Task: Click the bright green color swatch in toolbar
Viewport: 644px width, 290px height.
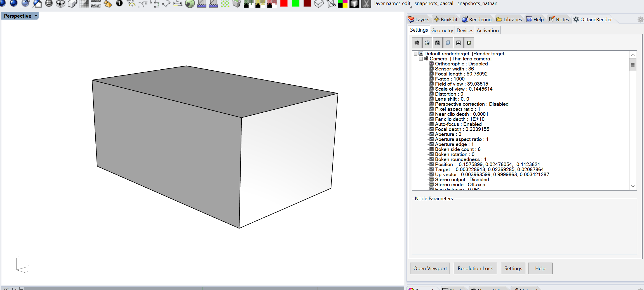Action: (295, 3)
